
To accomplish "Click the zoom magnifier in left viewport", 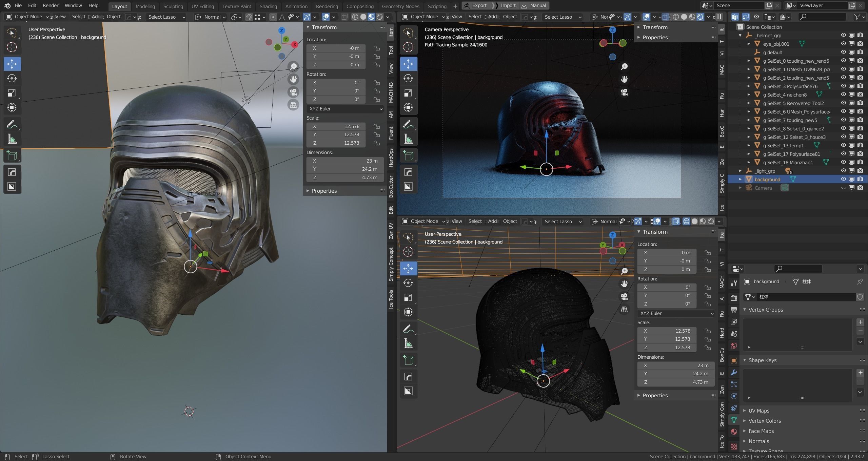I will click(x=294, y=66).
